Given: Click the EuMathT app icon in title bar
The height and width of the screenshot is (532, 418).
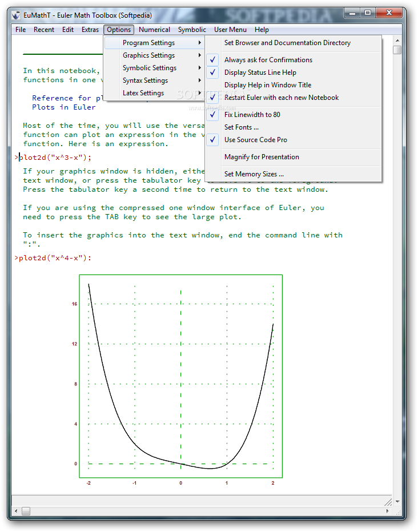Looking at the screenshot, I should [x=16, y=15].
